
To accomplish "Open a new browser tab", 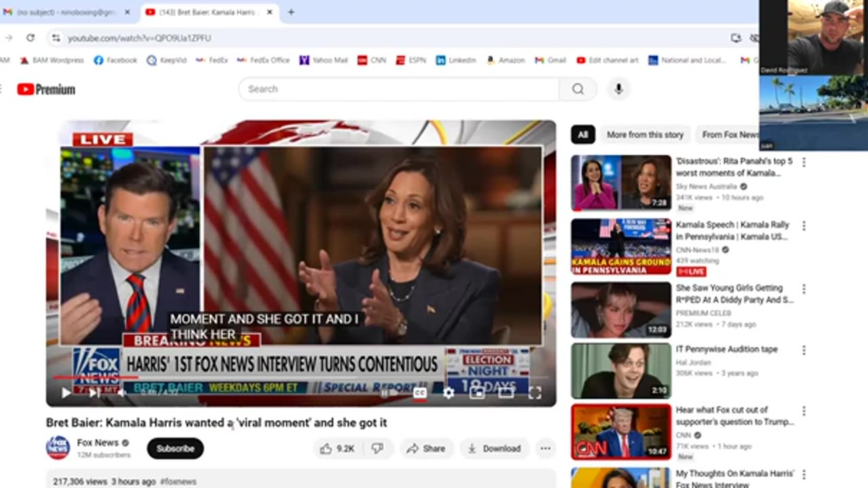I will [x=291, y=12].
